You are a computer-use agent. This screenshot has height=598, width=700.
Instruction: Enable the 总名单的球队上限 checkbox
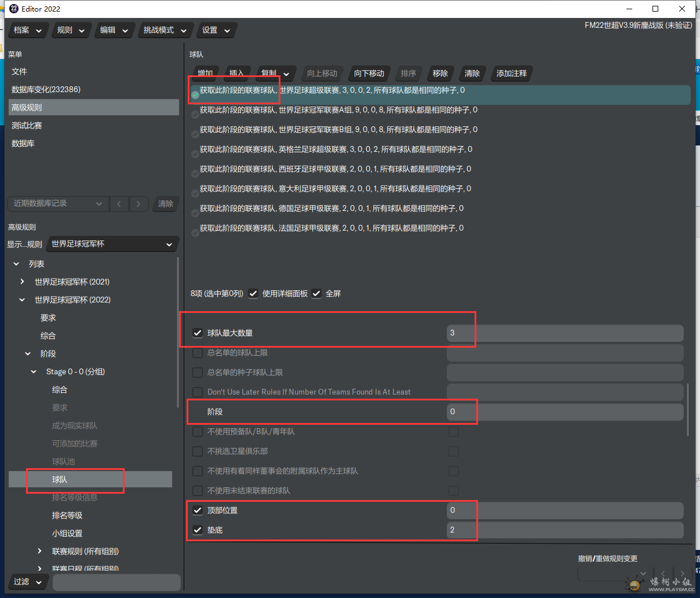click(x=198, y=353)
